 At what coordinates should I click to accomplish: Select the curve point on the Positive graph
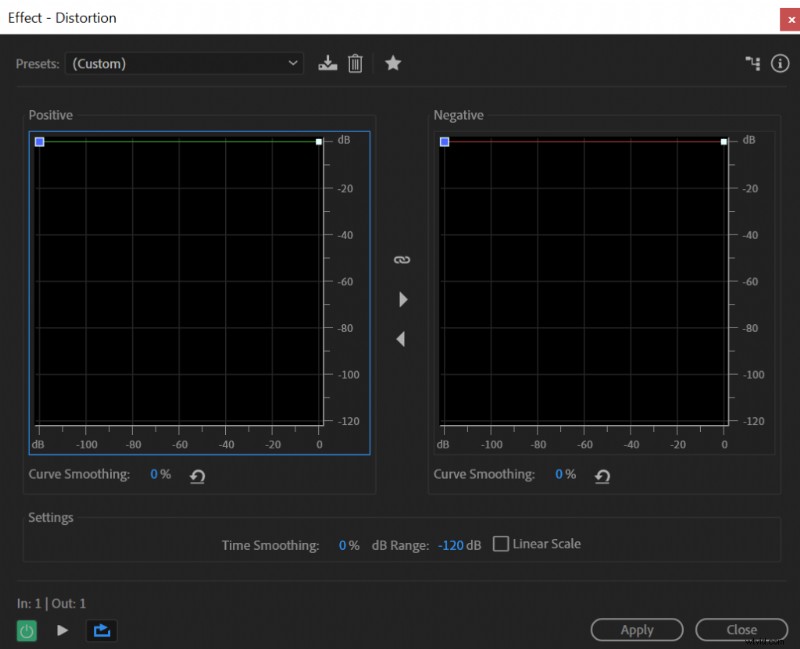coord(40,141)
